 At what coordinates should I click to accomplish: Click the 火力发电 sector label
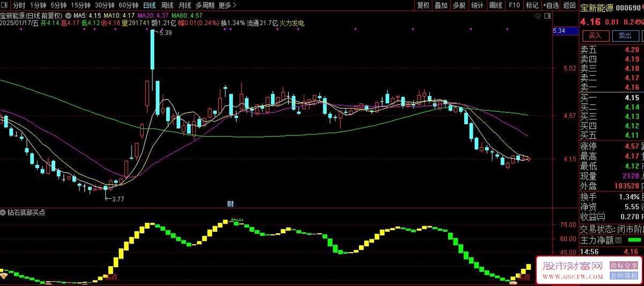point(292,23)
